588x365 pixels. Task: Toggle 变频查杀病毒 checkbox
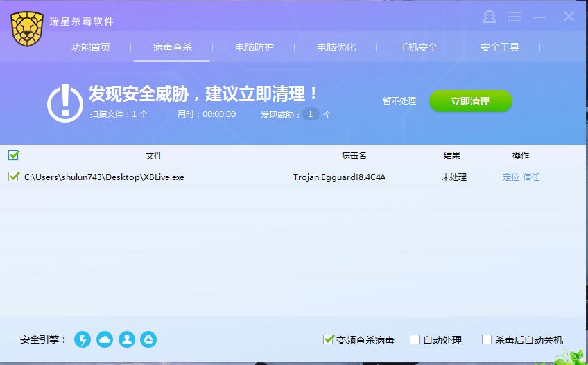pos(328,339)
